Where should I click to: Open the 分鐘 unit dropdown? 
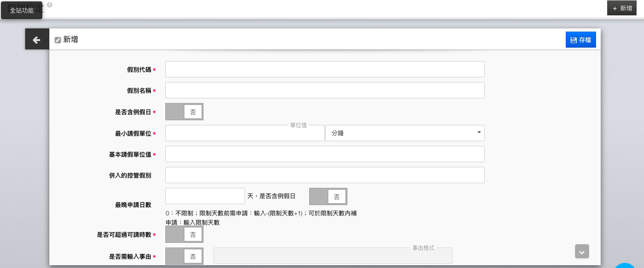tap(404, 133)
